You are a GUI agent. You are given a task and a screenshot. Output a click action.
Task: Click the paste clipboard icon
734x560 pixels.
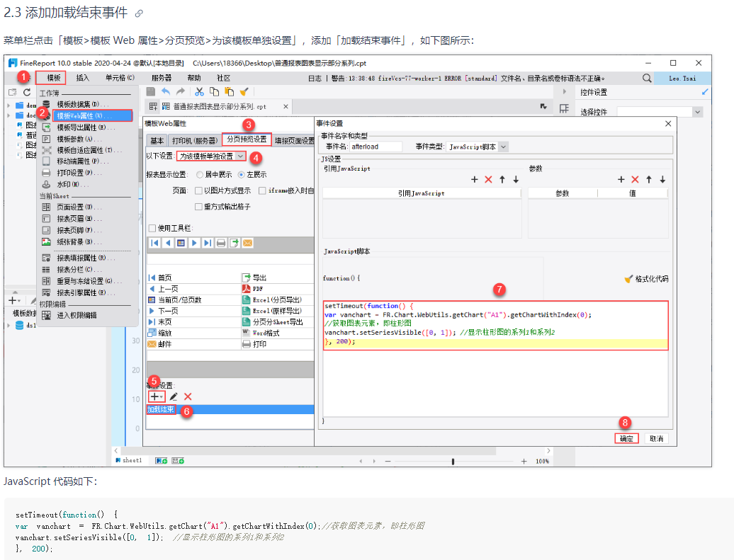(x=230, y=92)
